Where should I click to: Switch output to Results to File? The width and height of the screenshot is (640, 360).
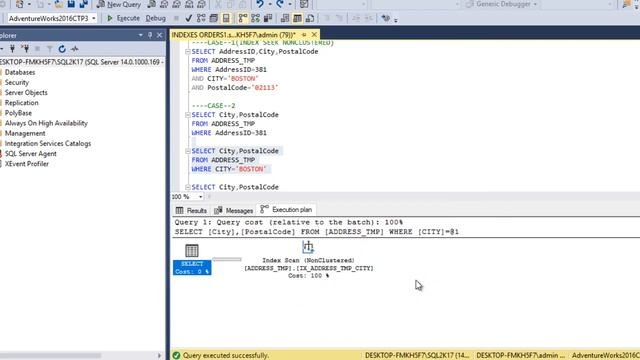click(310, 18)
